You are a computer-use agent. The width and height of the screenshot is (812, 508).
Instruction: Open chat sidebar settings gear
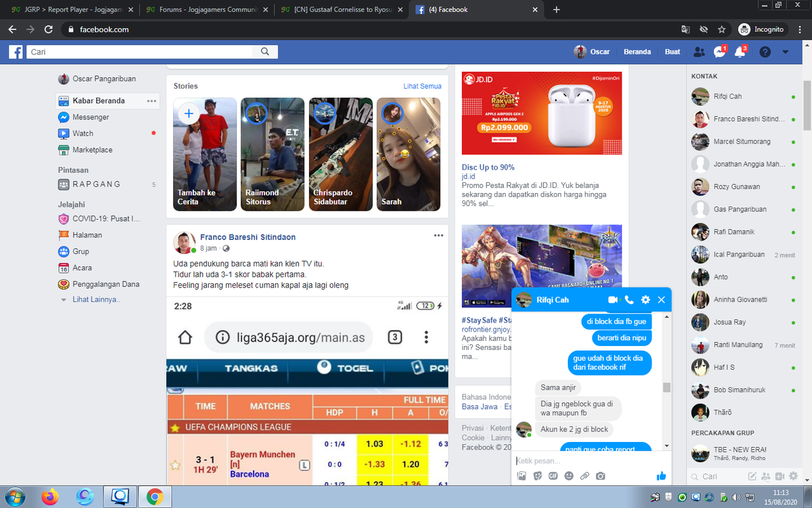793,476
